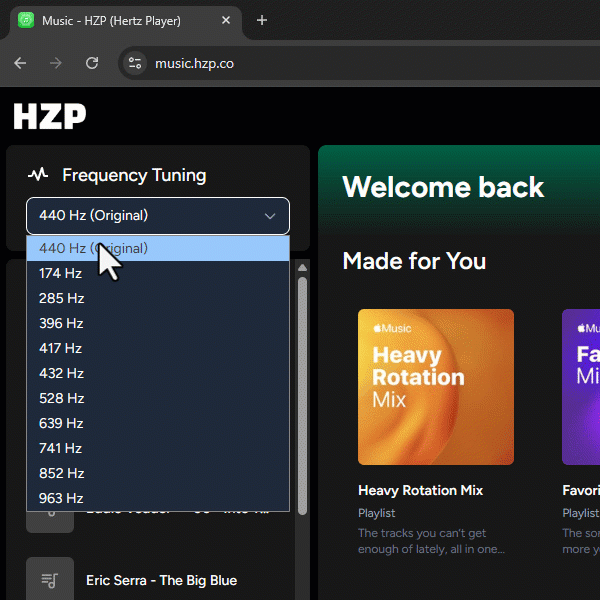Click the HZP logo
Viewport: 600px width, 600px height.
[49, 117]
